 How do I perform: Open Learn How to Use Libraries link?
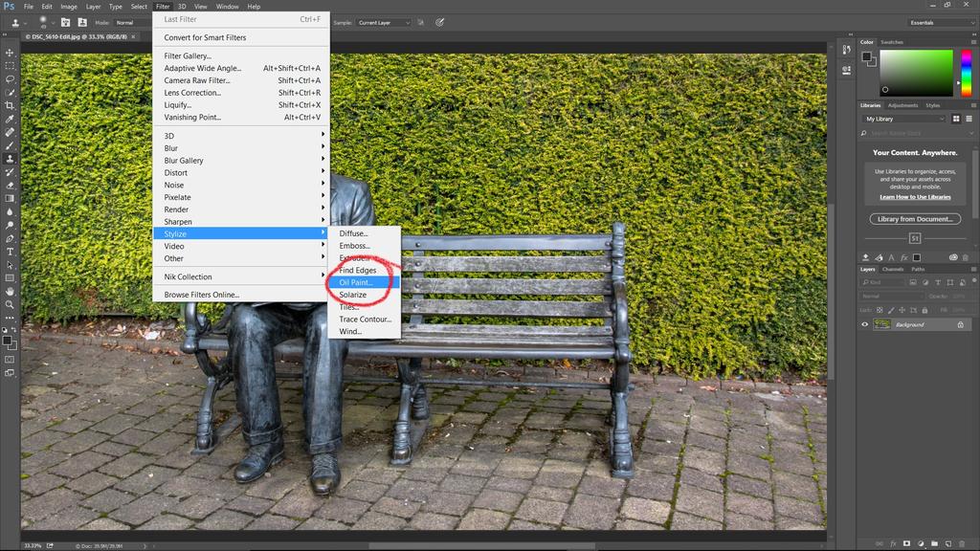coord(915,197)
